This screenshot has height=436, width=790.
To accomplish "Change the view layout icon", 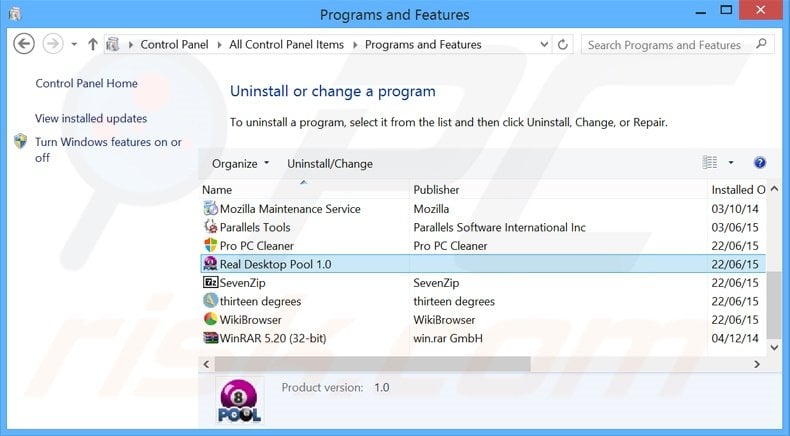I will (709, 162).
